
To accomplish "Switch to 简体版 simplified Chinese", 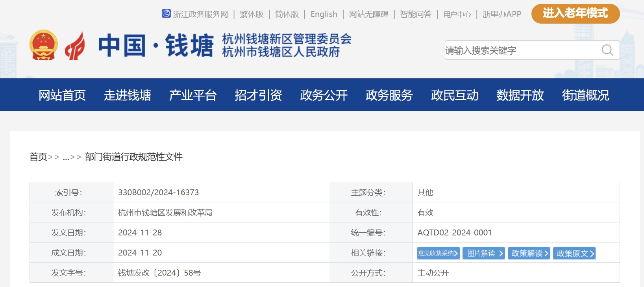I will point(287,14).
